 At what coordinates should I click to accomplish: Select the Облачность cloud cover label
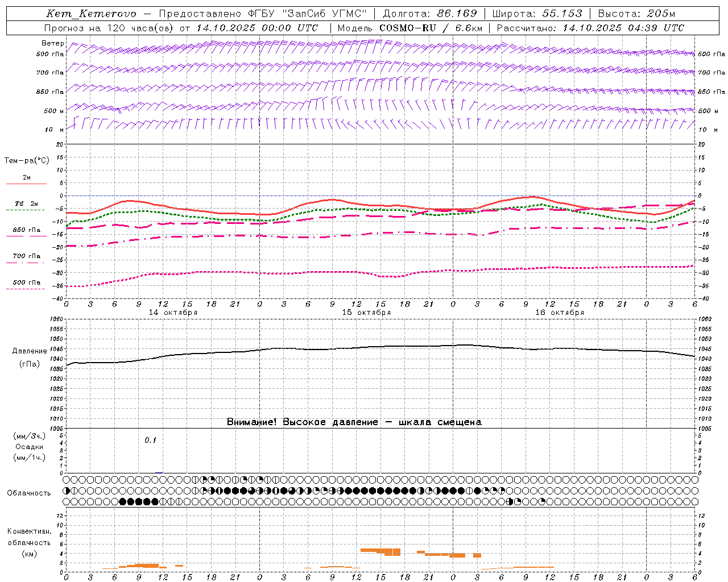pos(29,493)
